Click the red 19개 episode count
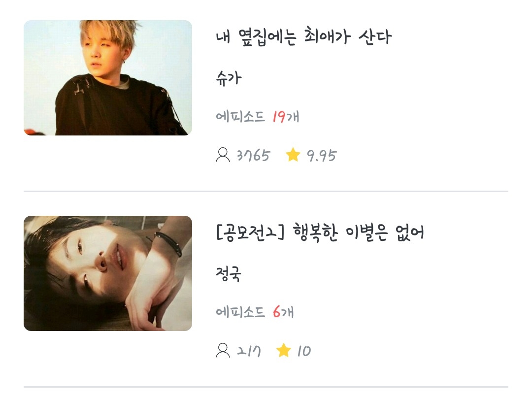532x399 pixels. pos(286,116)
